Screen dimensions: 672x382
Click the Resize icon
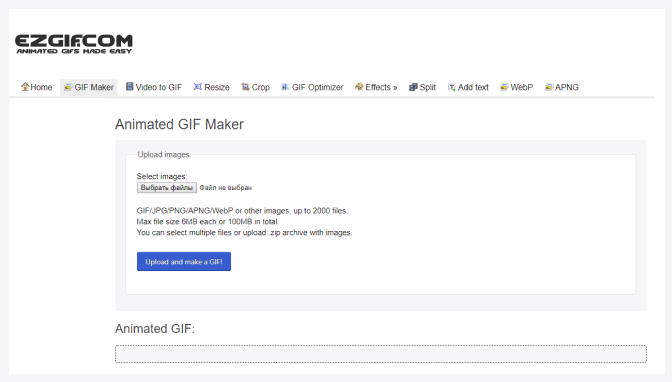click(198, 87)
